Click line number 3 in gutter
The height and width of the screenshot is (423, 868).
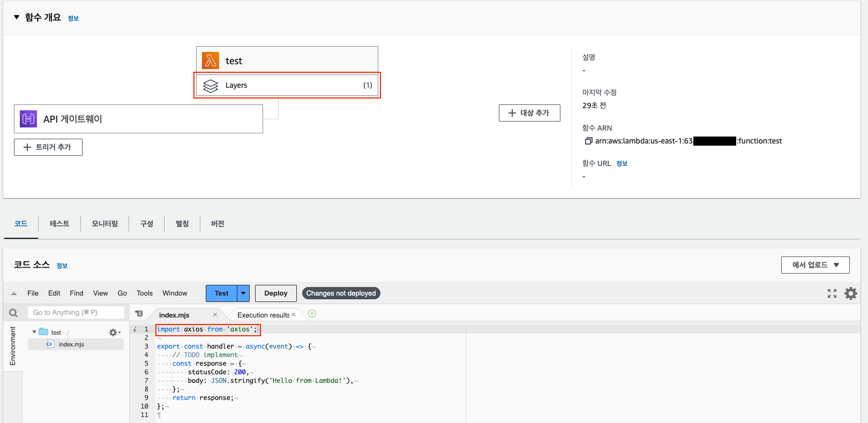click(146, 346)
